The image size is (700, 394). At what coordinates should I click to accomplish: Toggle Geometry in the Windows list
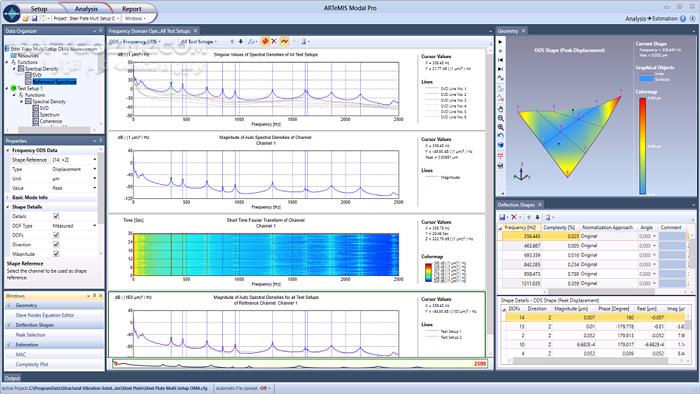tap(54, 306)
